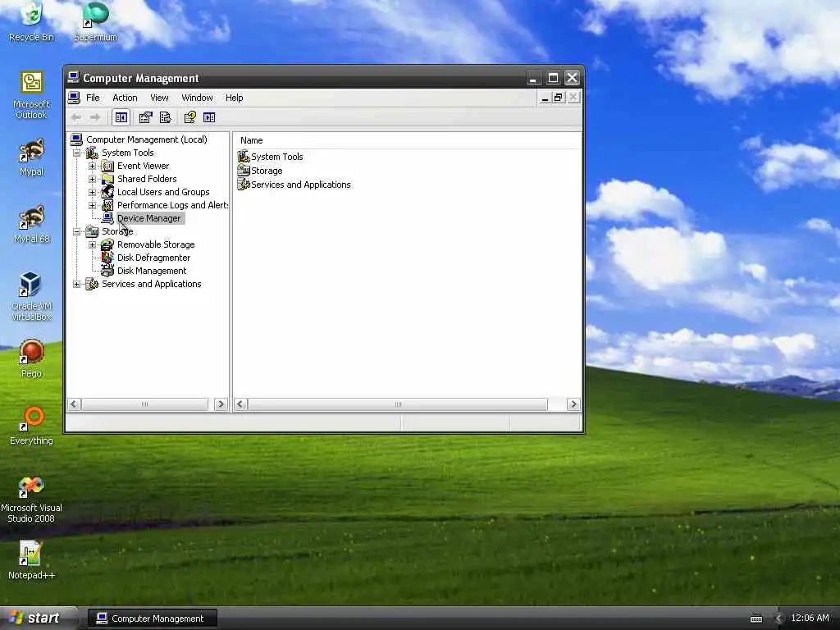Click the Shared Folders icon in the tree
This screenshot has height=630, width=840.
(107, 179)
